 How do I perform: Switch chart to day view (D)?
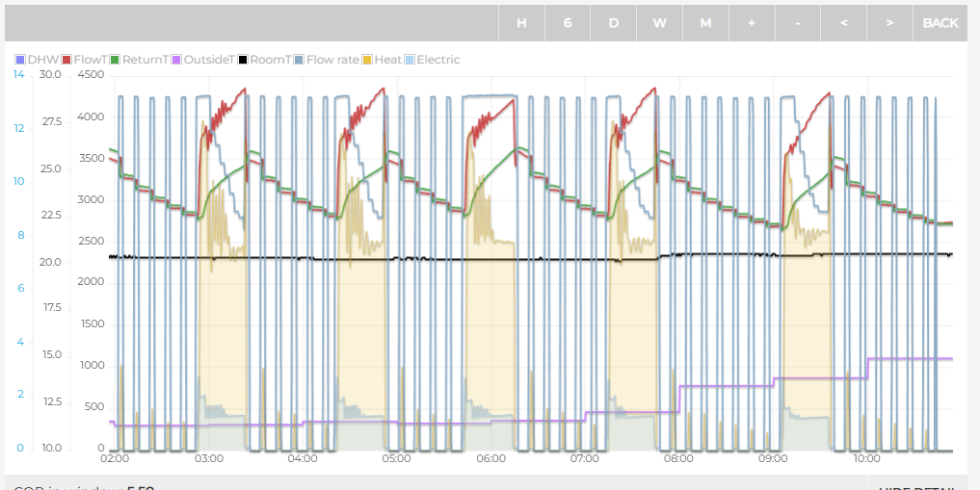coord(614,23)
